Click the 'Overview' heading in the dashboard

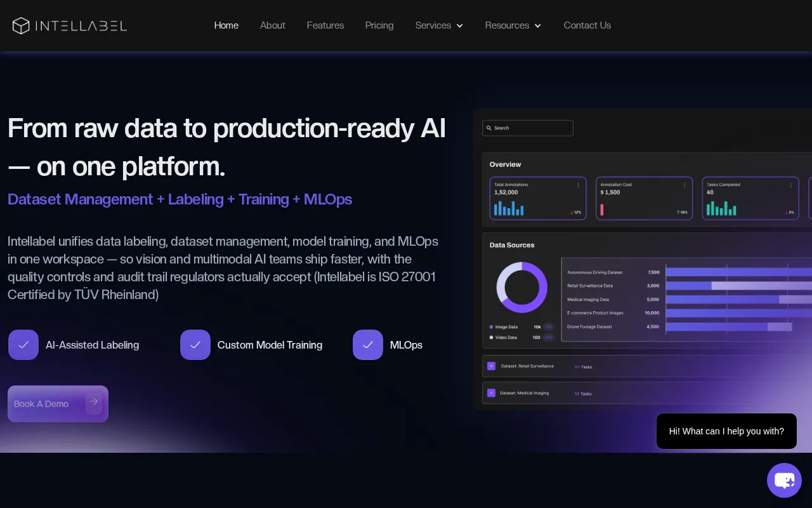505,164
